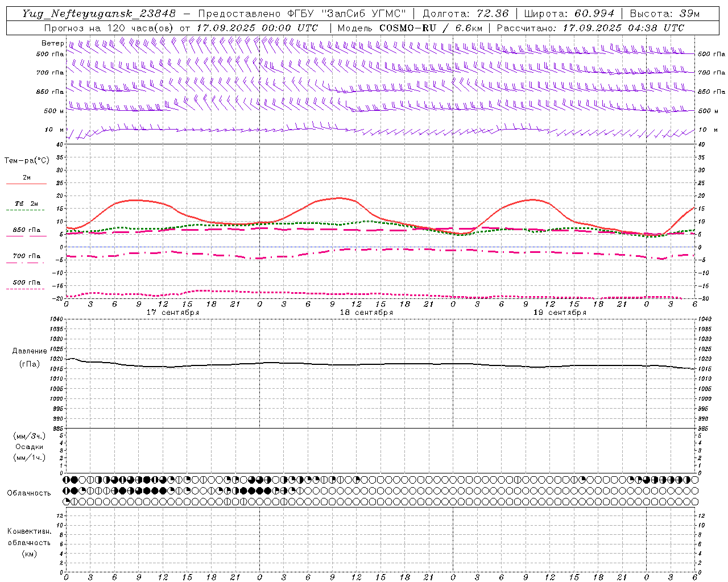
Task: Click the 'Широта: 60.994' latitude value
Action: 569,14
